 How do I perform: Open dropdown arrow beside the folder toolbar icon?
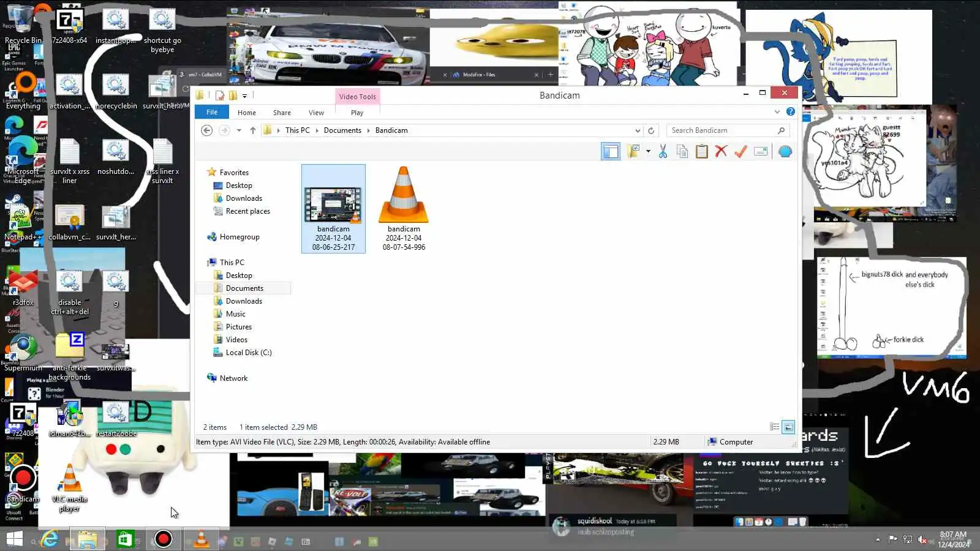click(648, 151)
